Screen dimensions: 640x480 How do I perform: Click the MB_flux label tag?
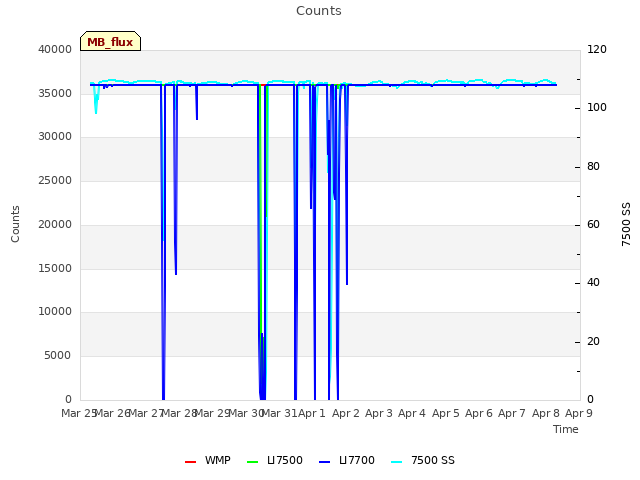[x=110, y=41]
